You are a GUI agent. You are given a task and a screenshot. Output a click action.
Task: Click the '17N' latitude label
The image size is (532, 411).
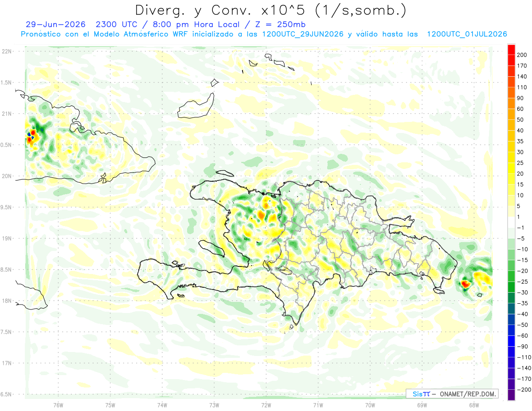coord(7,363)
